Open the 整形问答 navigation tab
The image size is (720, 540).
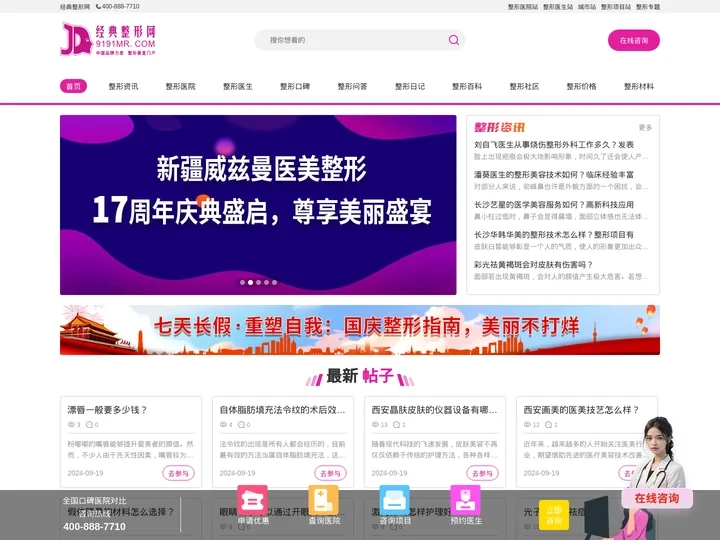tap(352, 86)
